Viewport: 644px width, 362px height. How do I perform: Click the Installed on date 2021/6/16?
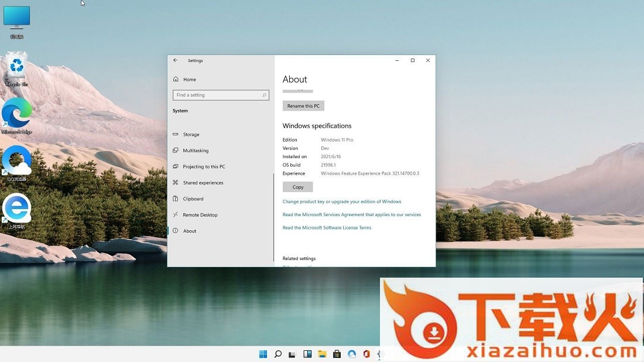point(331,156)
